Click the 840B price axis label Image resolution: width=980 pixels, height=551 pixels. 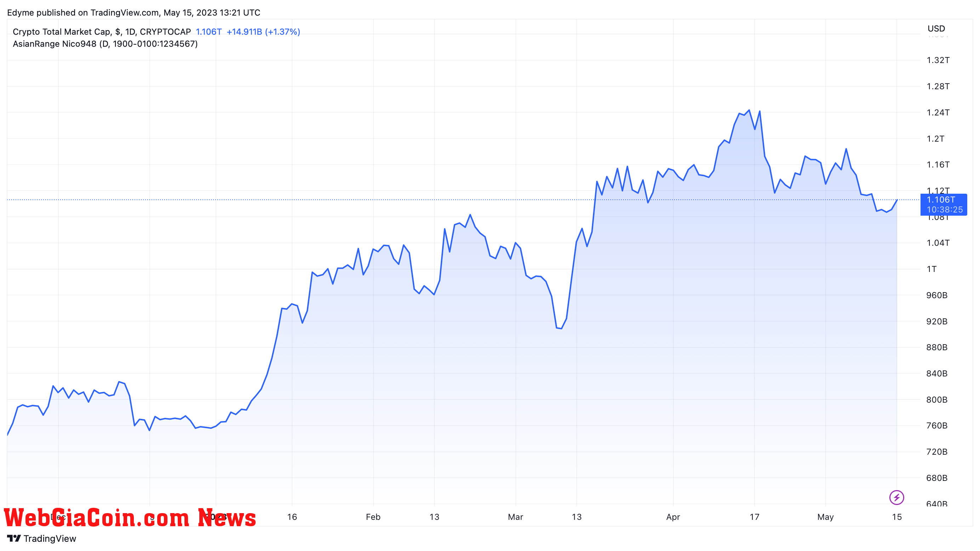(x=937, y=374)
